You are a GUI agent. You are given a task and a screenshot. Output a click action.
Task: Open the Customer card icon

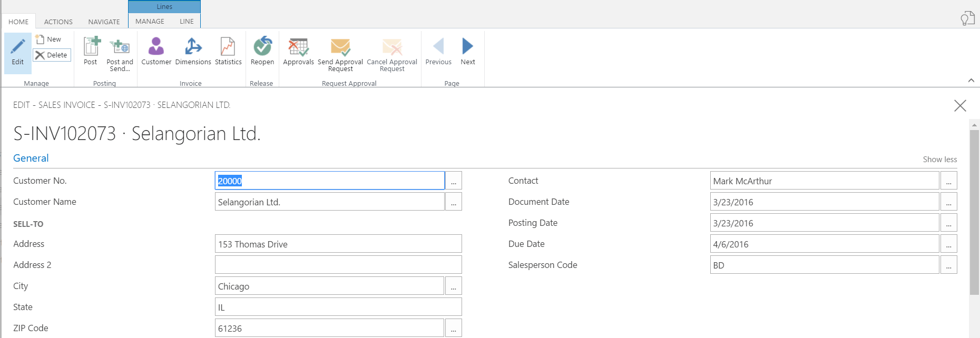(x=156, y=46)
